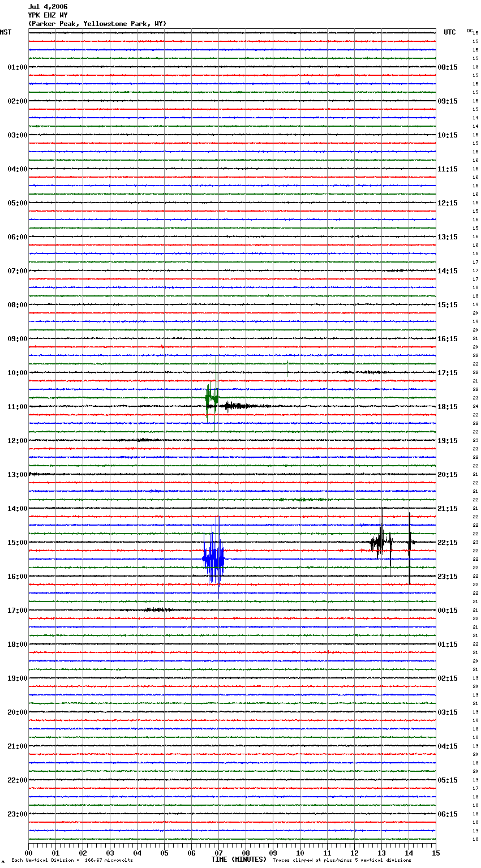Image resolution: width=481 pixels, height=868 pixels.
Task: Select the 05:00 MST time label
Action: pos(18,203)
